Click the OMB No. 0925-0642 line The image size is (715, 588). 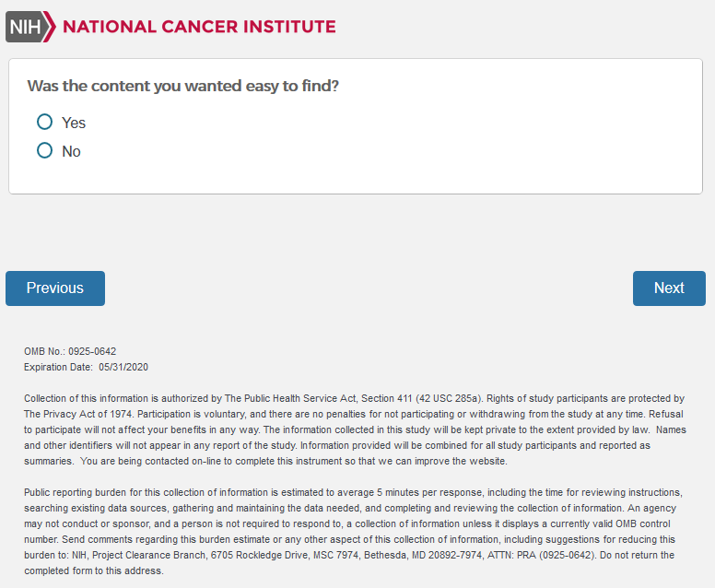coord(70,351)
